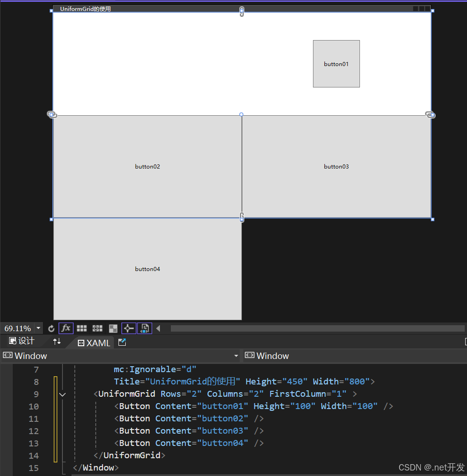Click the left margin chain-link anchor icon
The width and height of the screenshot is (467, 476).
click(52, 114)
